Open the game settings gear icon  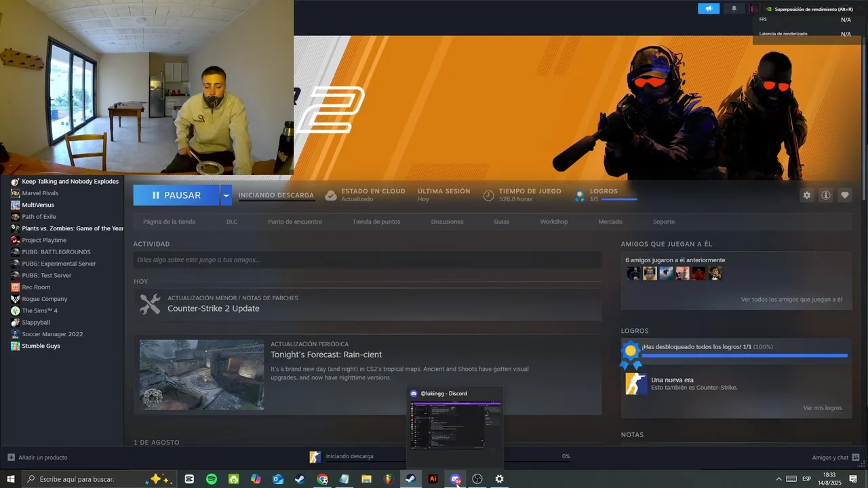807,195
